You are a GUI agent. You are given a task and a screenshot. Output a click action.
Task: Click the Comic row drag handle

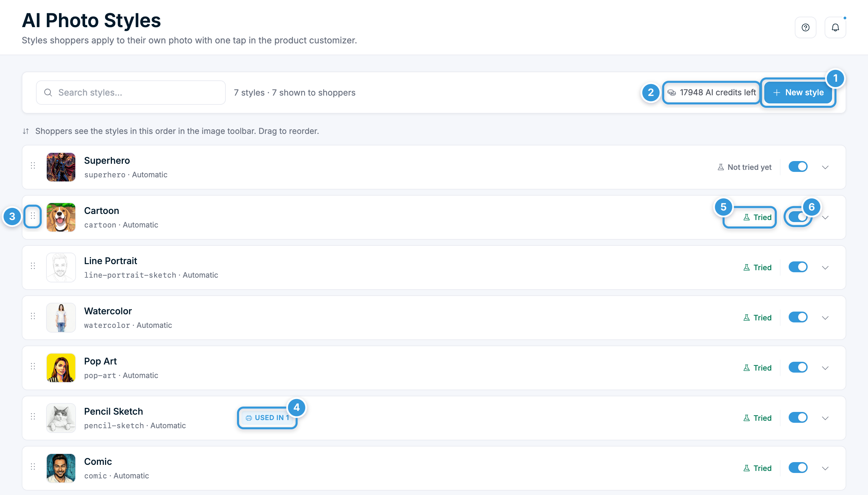click(x=33, y=467)
